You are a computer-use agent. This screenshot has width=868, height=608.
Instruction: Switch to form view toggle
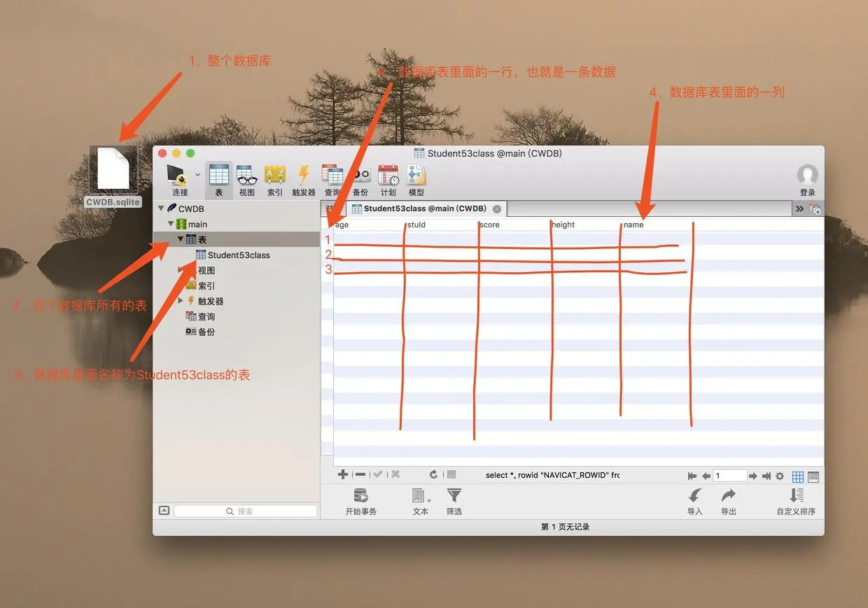pyautogui.click(x=813, y=476)
